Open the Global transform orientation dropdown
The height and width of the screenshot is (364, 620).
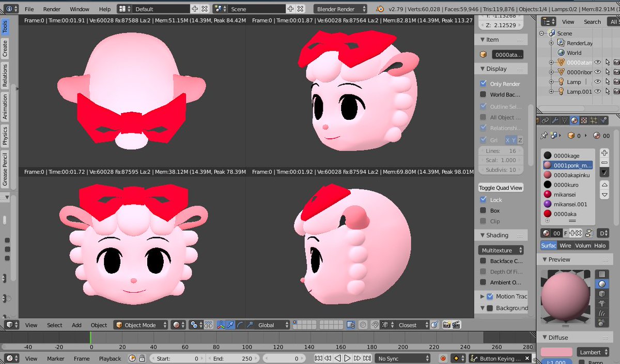[273, 325]
